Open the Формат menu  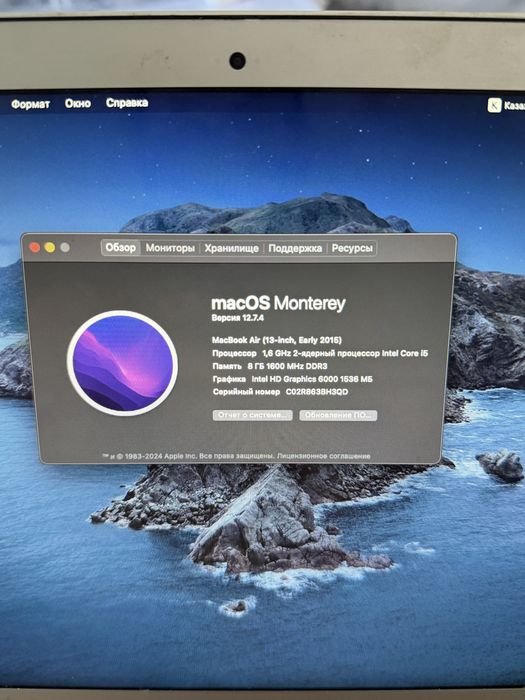pos(30,104)
